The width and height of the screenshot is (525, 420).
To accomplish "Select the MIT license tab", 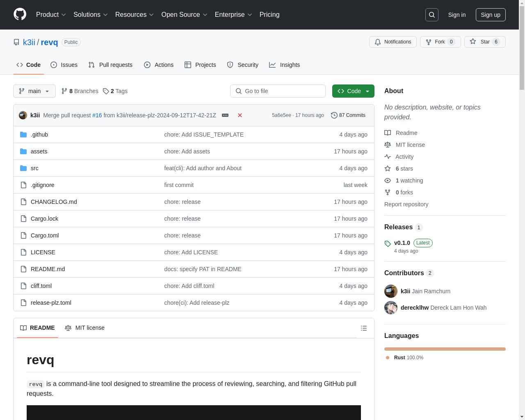I will click(84, 328).
